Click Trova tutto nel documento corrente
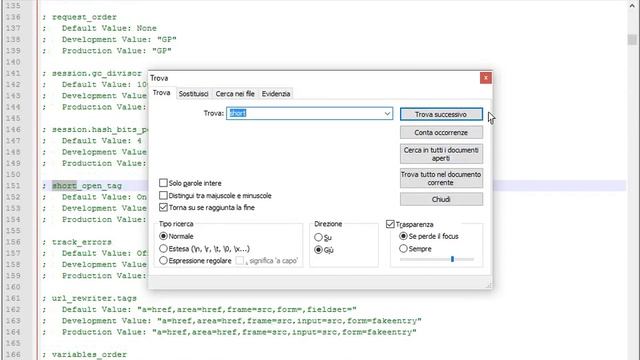The width and height of the screenshot is (640, 360). tap(441, 178)
